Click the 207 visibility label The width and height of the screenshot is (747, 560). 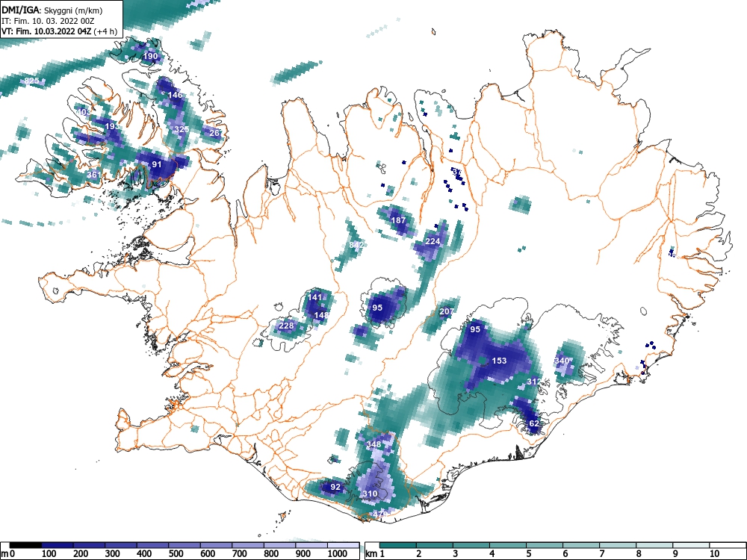[447, 311]
